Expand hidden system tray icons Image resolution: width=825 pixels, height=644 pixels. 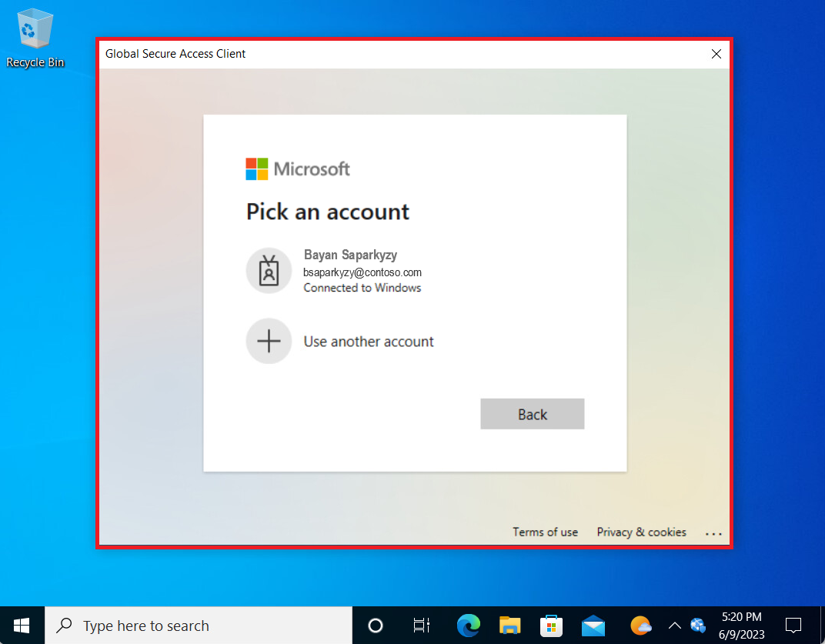675,626
